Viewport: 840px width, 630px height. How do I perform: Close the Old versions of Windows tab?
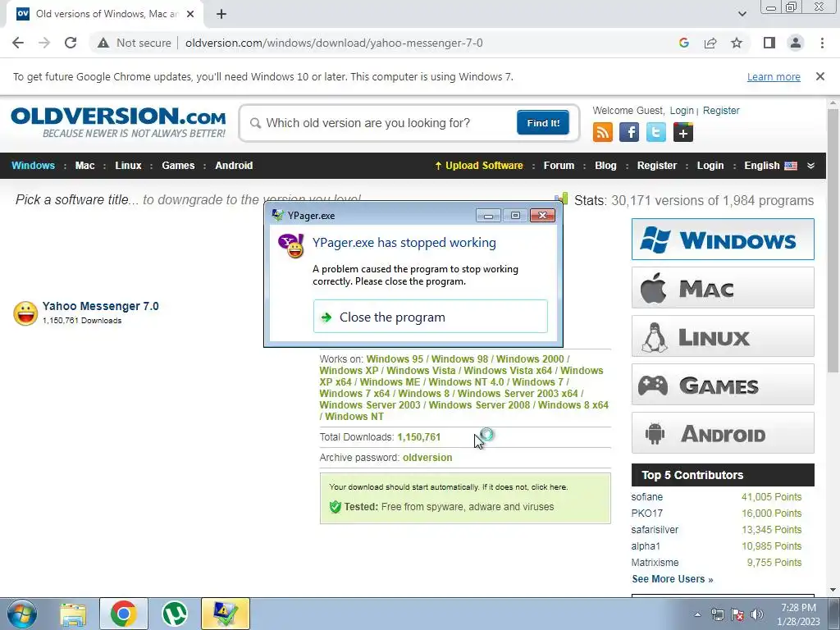(190, 14)
